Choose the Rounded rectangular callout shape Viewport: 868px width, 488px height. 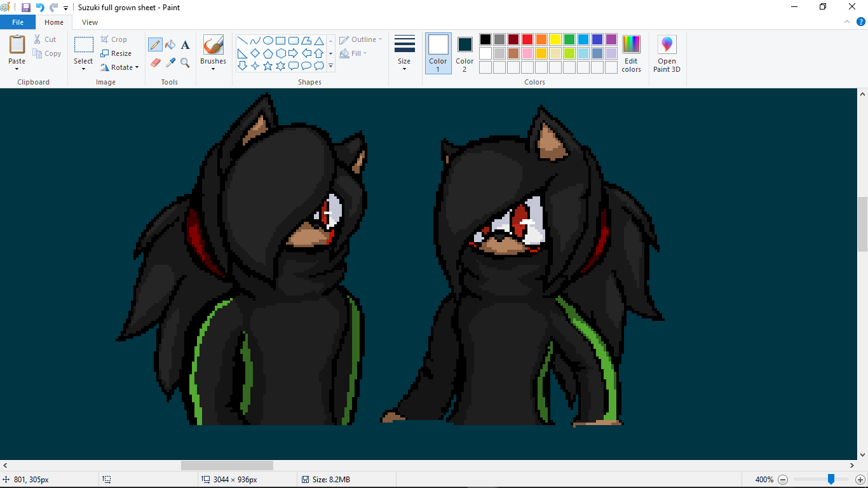pyautogui.click(x=294, y=66)
